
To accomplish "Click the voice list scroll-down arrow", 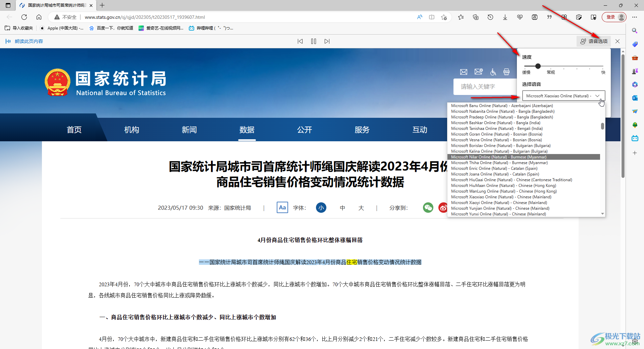I will coord(602,214).
